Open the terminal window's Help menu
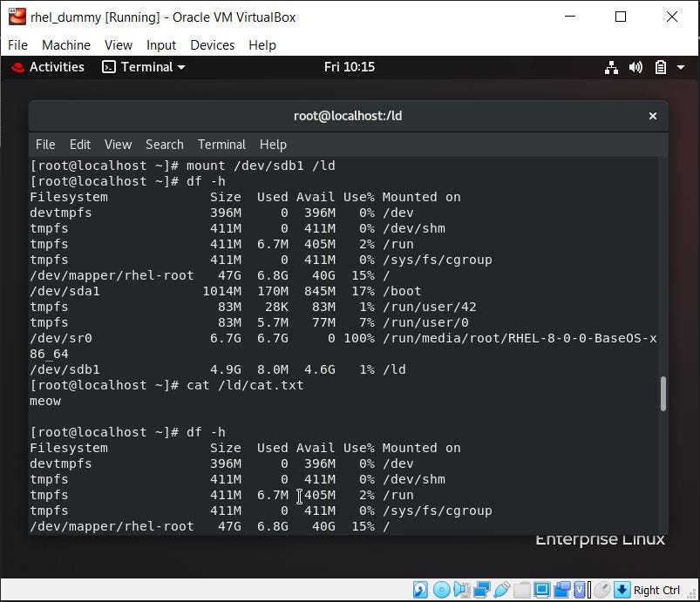 tap(273, 145)
